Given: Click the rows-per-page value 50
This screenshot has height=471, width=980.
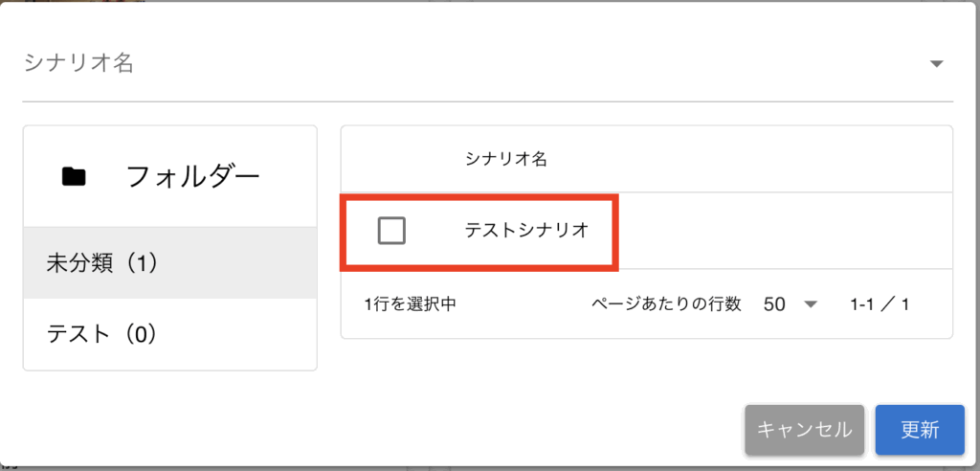Looking at the screenshot, I should 774,305.
